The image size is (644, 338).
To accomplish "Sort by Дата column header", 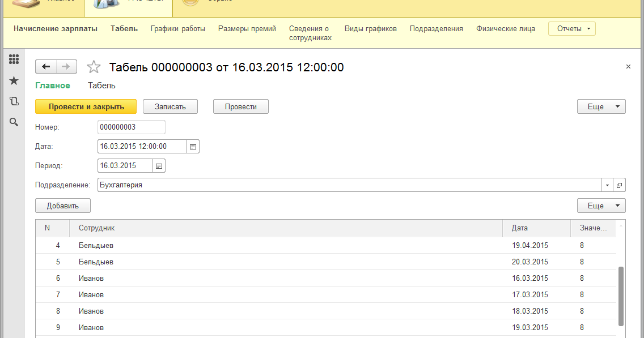I will 536,228.
